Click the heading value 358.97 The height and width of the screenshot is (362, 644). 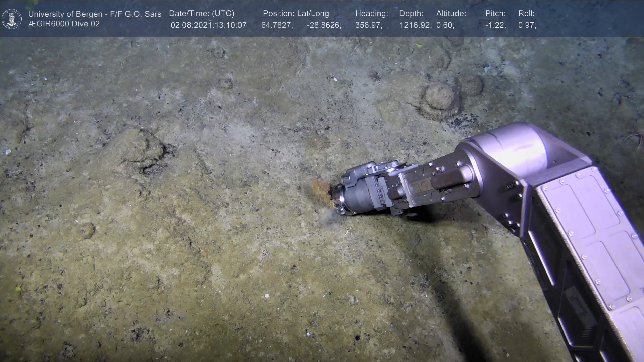pos(369,25)
